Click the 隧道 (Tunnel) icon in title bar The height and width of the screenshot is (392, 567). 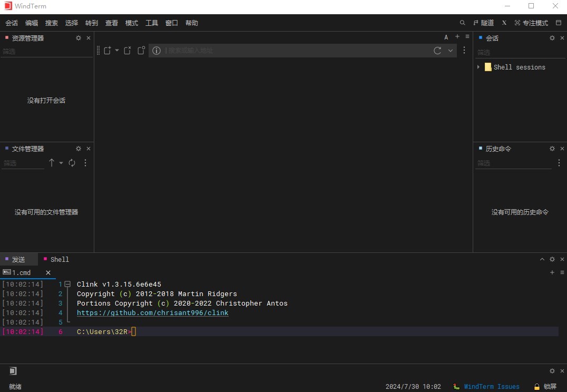[x=484, y=23]
